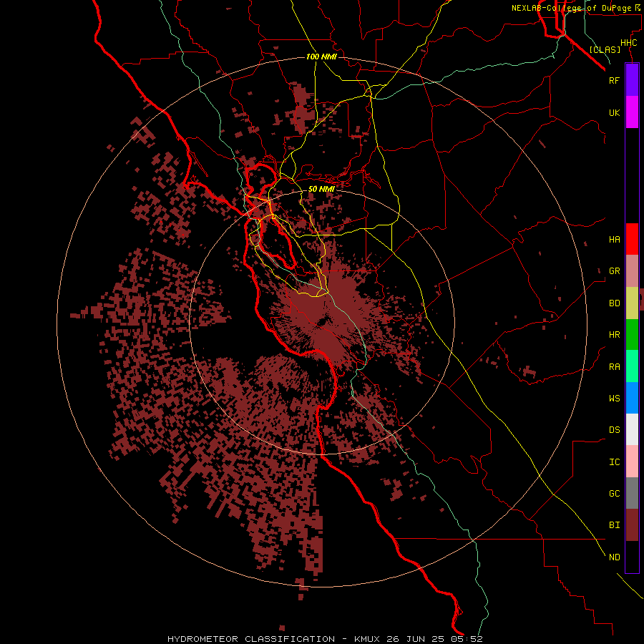Click the WS blue legend swatch
Image resolution: width=644 pixels, height=644 pixels.
(x=632, y=398)
